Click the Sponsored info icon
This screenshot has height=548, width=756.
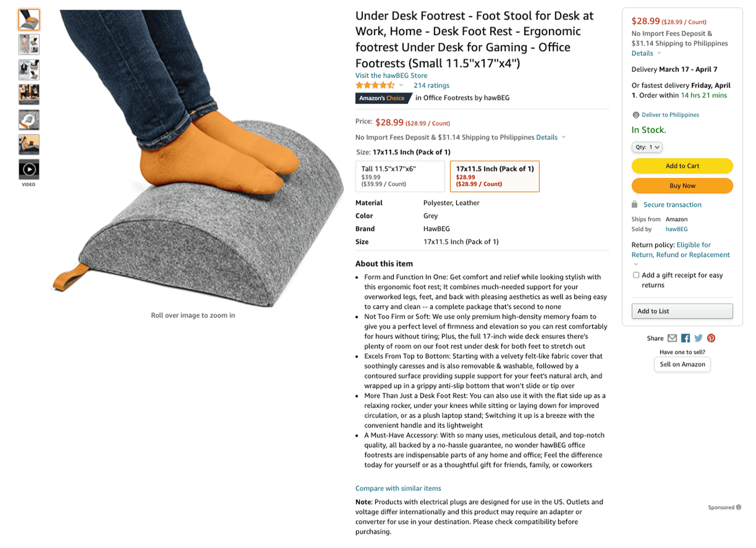[x=738, y=507]
